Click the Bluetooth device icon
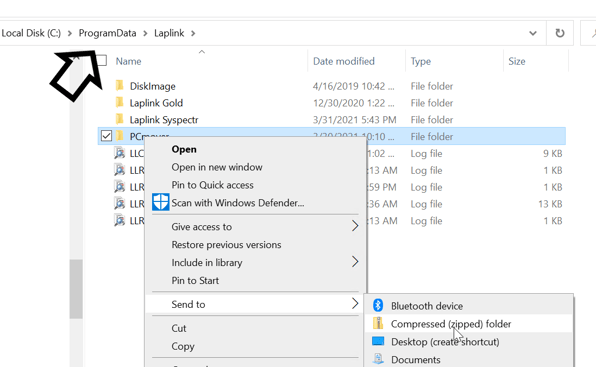 378,305
